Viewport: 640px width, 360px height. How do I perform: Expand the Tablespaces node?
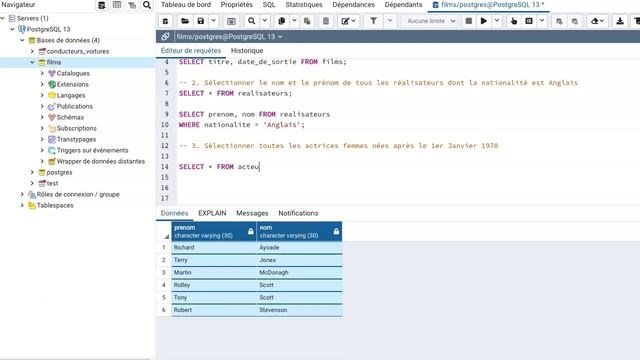(22, 206)
